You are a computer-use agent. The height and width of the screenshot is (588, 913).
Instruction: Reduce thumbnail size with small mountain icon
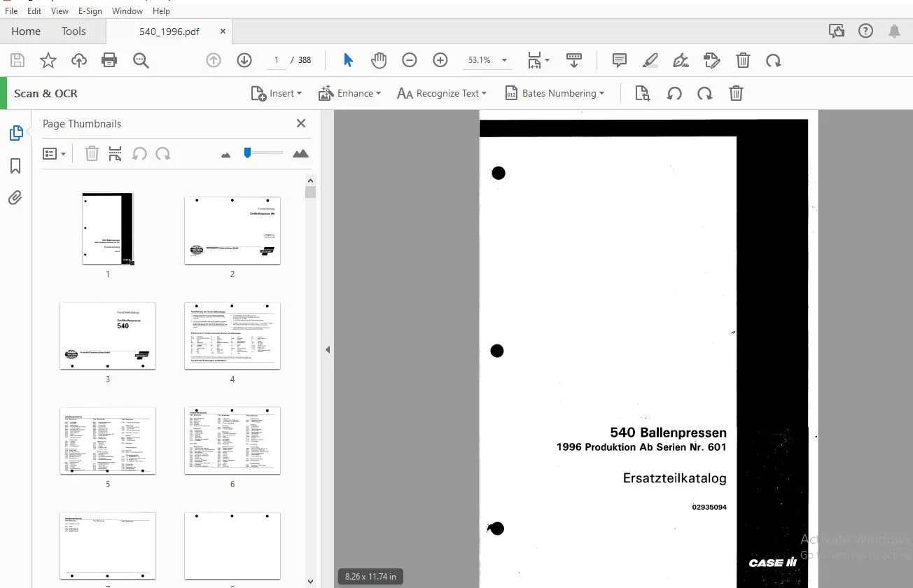coord(225,155)
